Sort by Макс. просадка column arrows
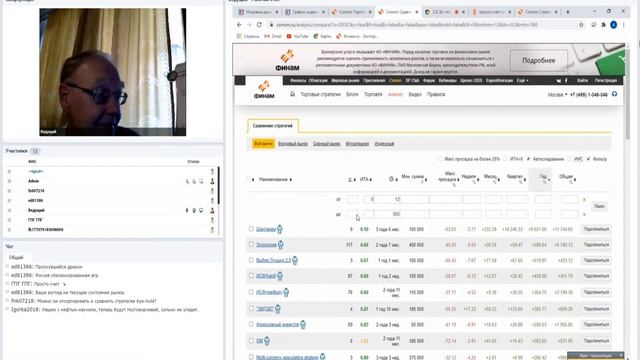Viewport: 640px width, 360px height. 458,180
